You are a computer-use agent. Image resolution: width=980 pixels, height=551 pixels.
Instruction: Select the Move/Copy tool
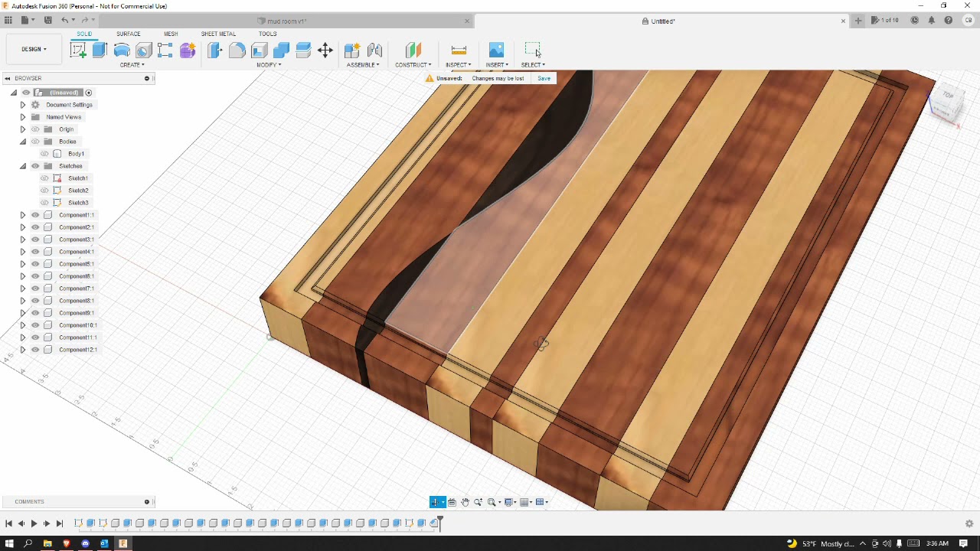[325, 51]
